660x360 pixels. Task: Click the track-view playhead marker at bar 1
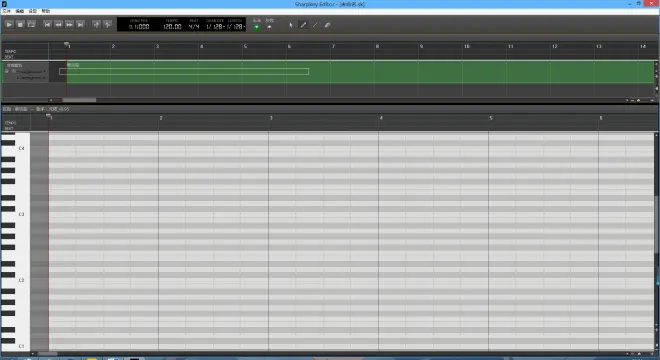tap(67, 44)
